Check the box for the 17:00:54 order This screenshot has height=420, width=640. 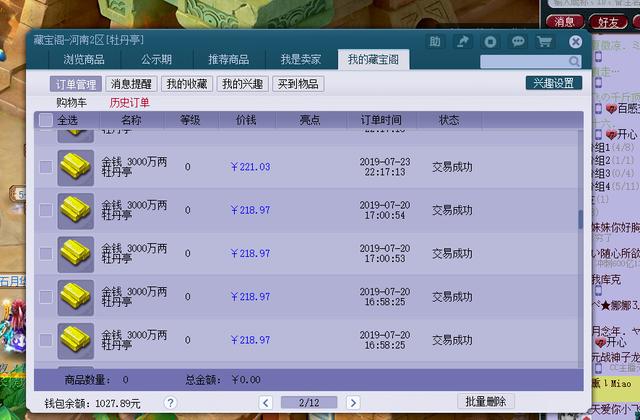[x=46, y=210]
